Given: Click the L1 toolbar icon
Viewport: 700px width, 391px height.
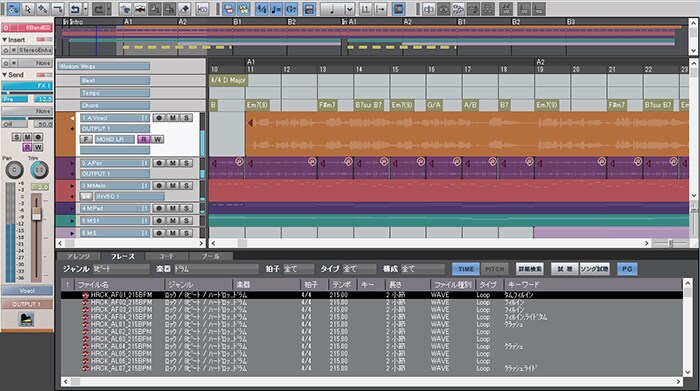Looking at the screenshot, I should tap(366, 8).
